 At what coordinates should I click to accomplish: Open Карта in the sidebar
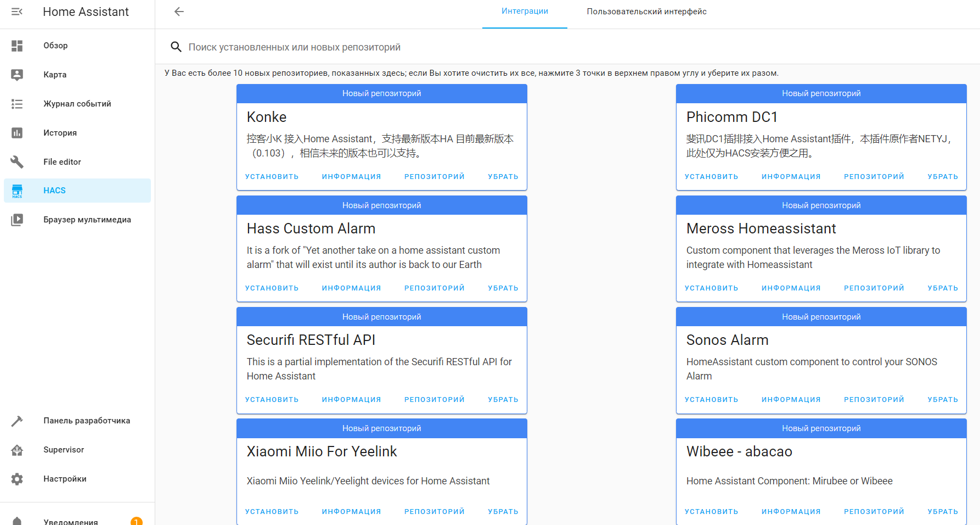[x=77, y=75]
